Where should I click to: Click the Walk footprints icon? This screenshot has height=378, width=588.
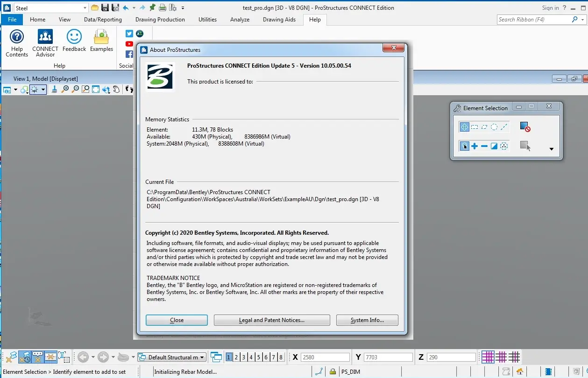(129, 90)
